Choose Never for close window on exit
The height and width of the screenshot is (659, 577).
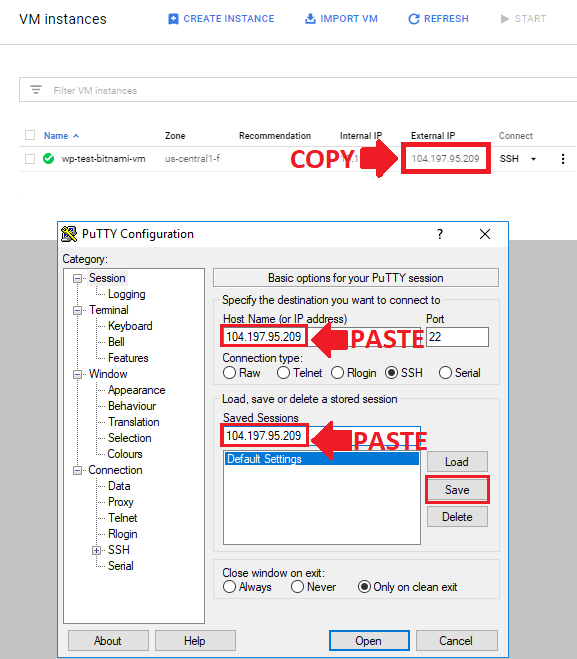tap(297, 587)
